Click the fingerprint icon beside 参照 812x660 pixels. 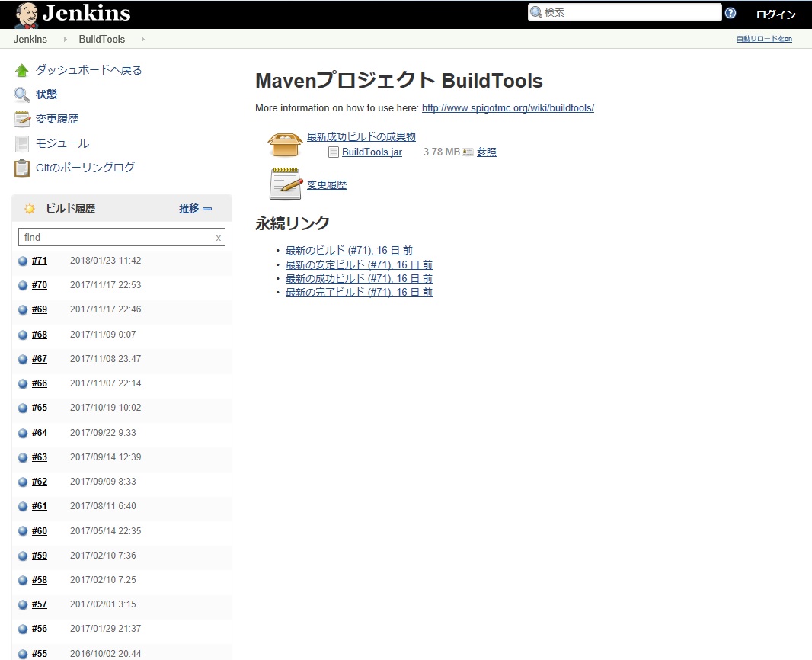tap(468, 152)
